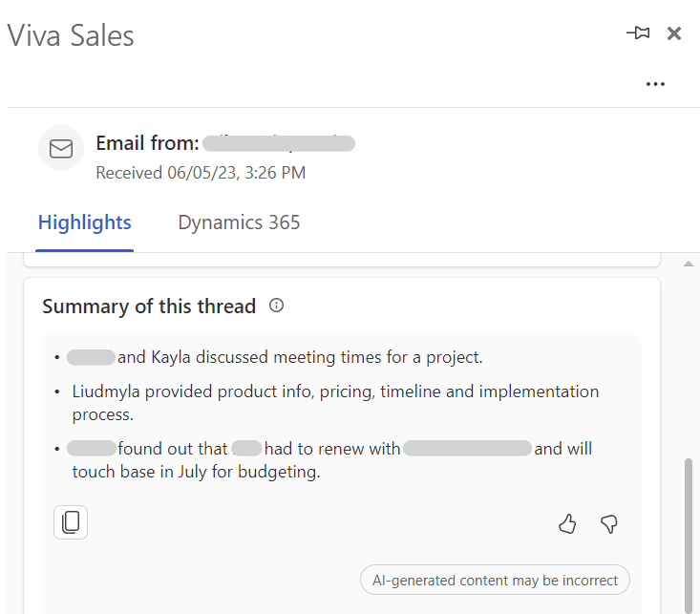
Task: Click bullet about Liudmyla provided product info
Action: pos(335,403)
